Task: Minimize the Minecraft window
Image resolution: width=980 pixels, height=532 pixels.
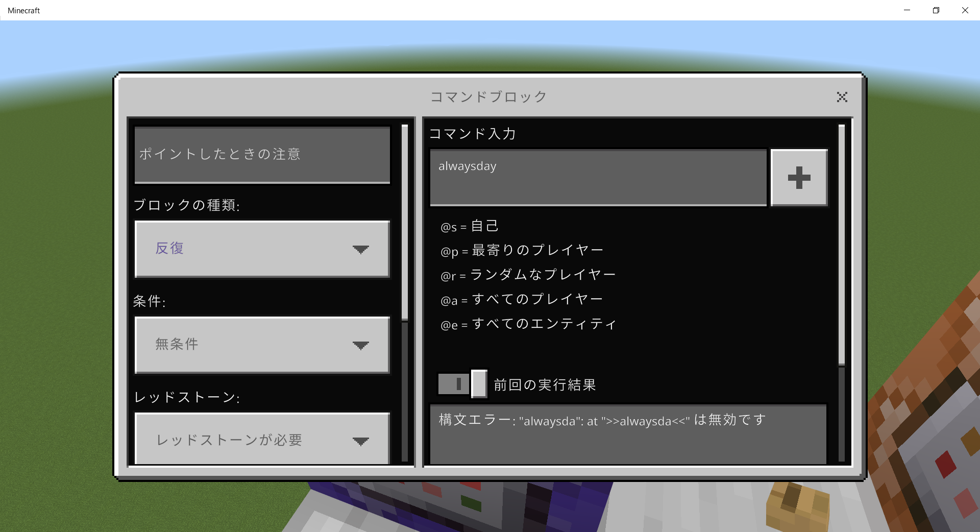Action: [907, 10]
